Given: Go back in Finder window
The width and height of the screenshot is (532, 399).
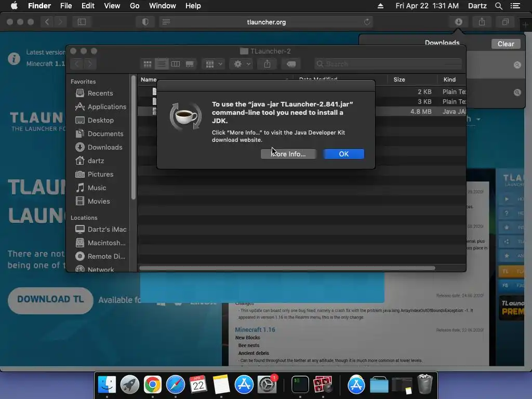Looking at the screenshot, I should click(x=77, y=64).
